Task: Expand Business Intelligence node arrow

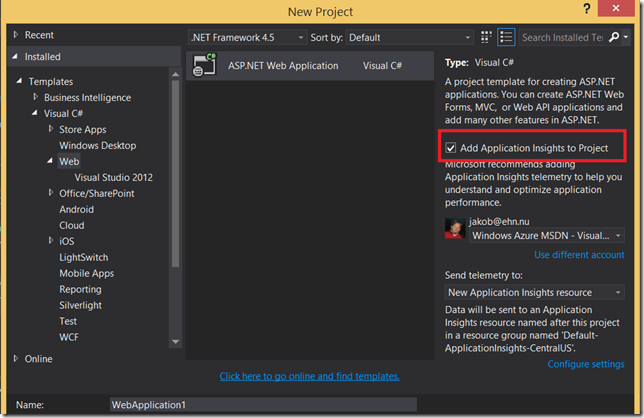Action: 35,97
